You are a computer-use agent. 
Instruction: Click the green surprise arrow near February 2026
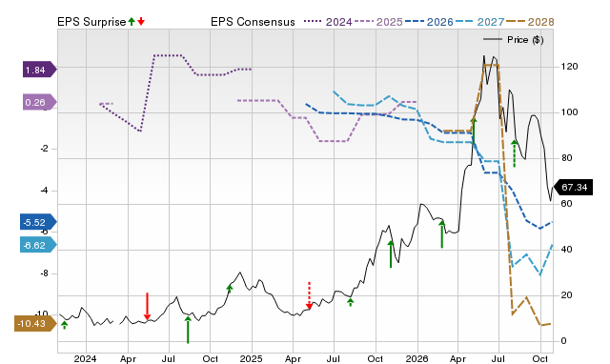pyautogui.click(x=441, y=234)
